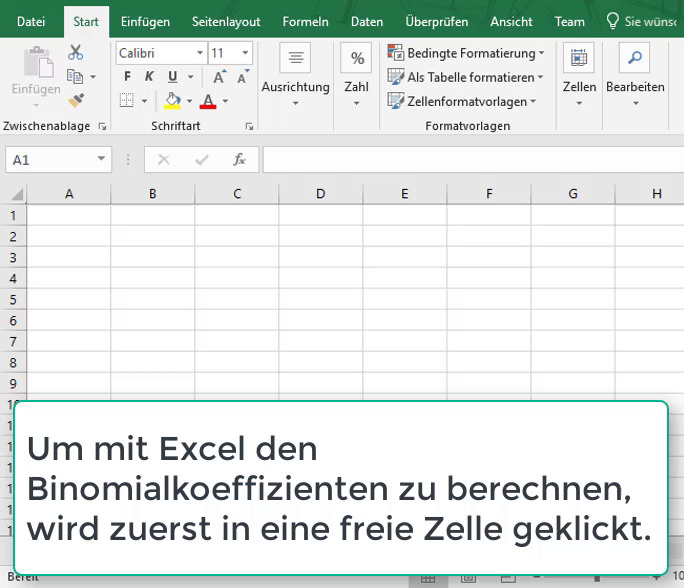Click the Bedingte Formatierung icon
This screenshot has height=588, width=684.
point(396,52)
